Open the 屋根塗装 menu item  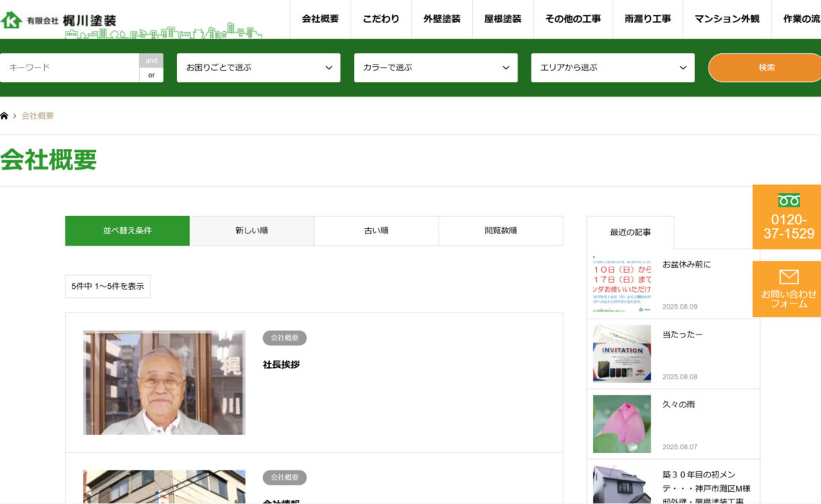point(502,19)
